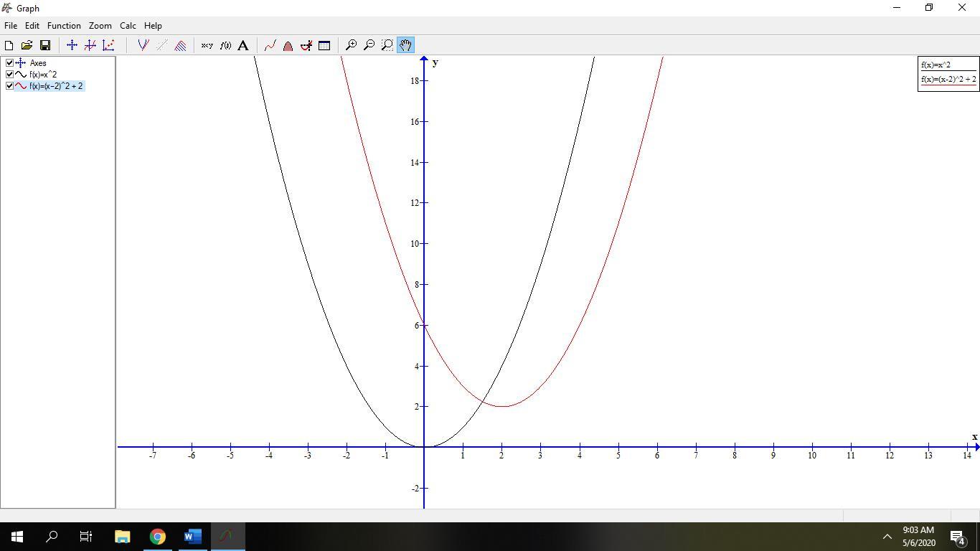980x551 pixels.
Task: Zoom in with the magnifier plus
Action: [351, 45]
